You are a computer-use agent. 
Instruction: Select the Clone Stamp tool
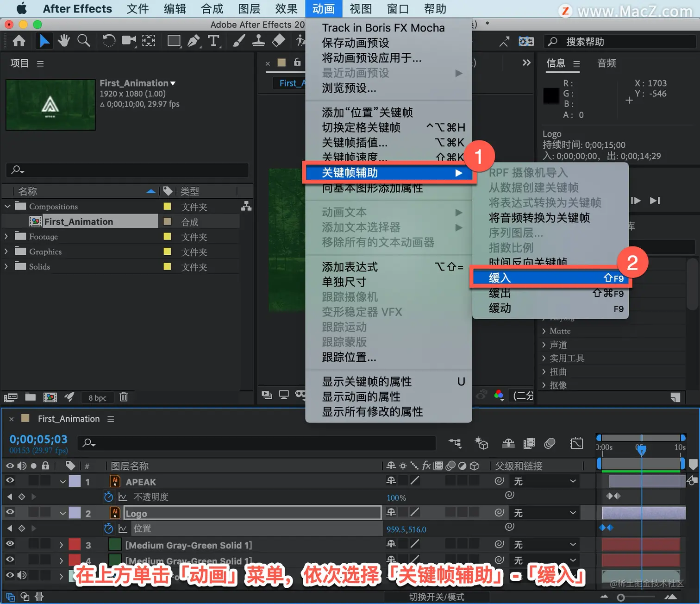(258, 41)
